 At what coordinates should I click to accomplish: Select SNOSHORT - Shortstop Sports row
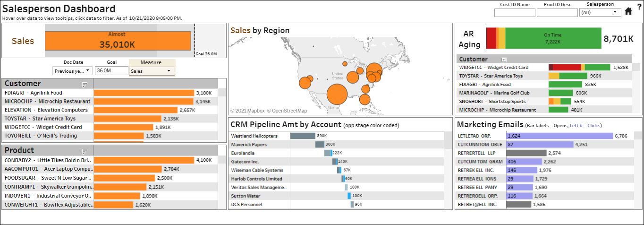click(x=544, y=101)
